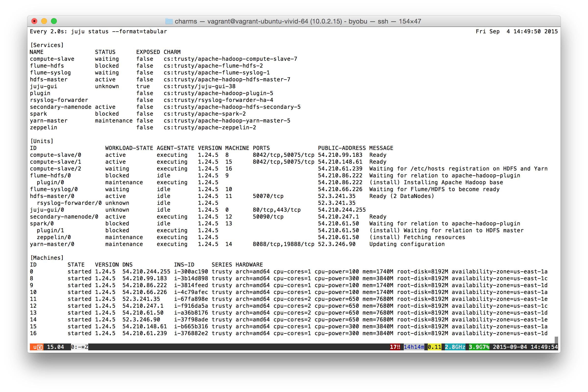Click the window title text in title bar
Viewport: 588px width, 392px height.
(x=297, y=21)
